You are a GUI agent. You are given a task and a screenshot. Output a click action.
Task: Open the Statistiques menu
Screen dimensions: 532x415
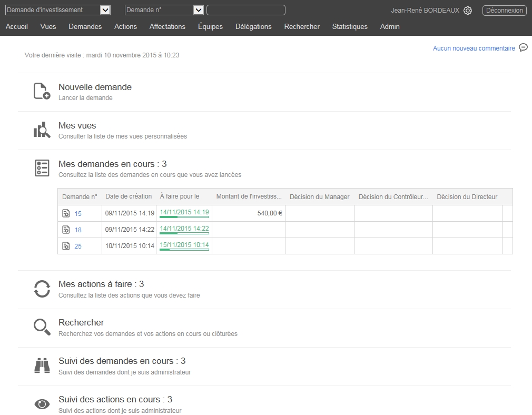350,26
